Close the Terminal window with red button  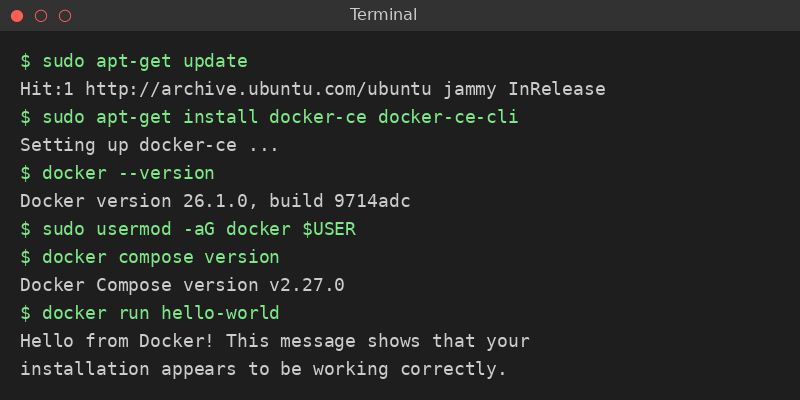[17, 16]
